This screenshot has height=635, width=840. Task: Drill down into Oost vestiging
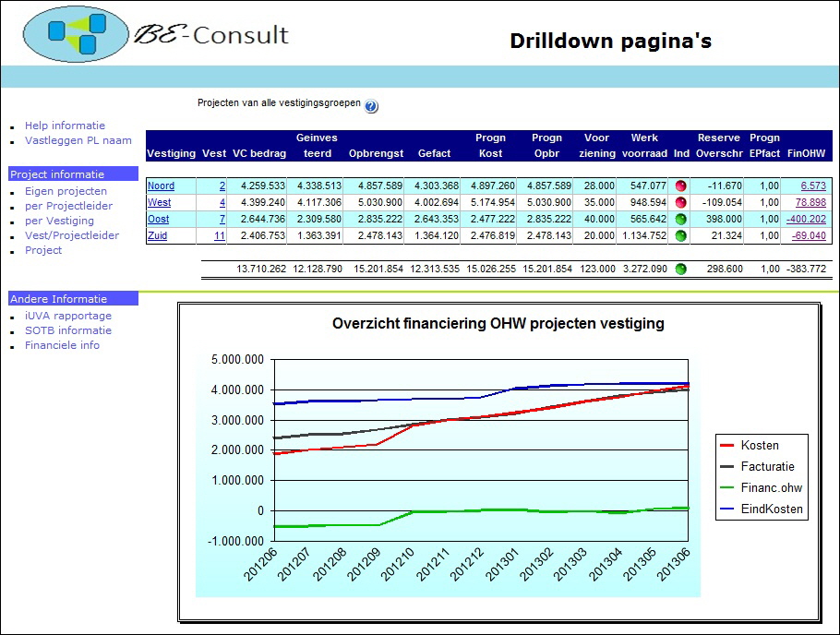[x=158, y=220]
